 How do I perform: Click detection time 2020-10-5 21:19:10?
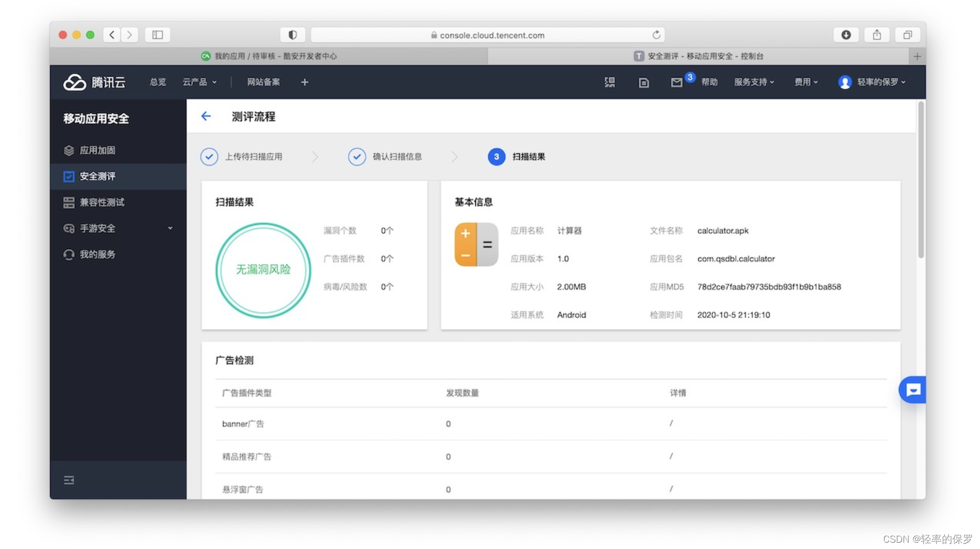pyautogui.click(x=733, y=315)
